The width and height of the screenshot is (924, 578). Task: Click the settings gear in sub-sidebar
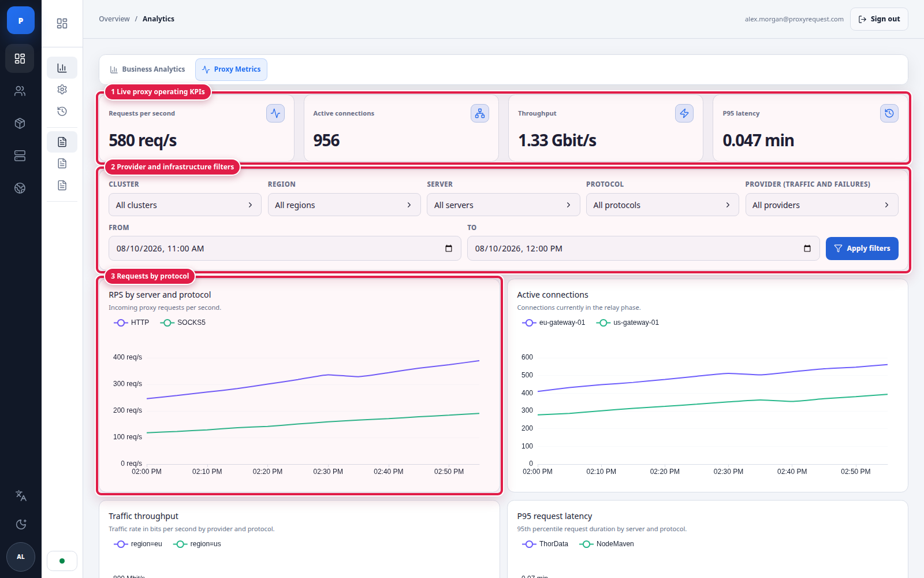click(x=62, y=90)
